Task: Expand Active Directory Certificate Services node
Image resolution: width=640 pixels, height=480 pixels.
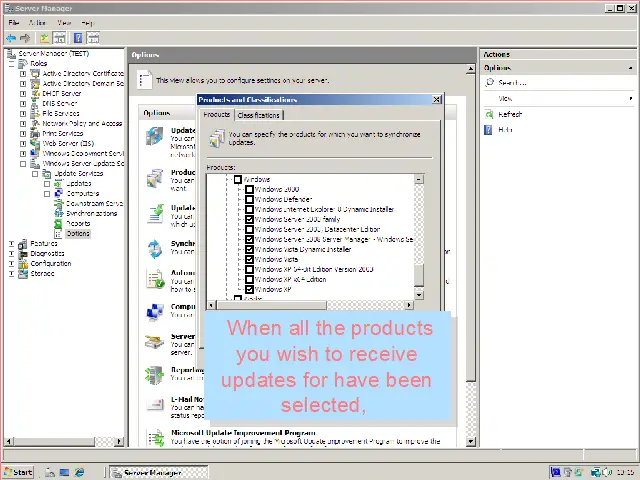Action: [23, 73]
